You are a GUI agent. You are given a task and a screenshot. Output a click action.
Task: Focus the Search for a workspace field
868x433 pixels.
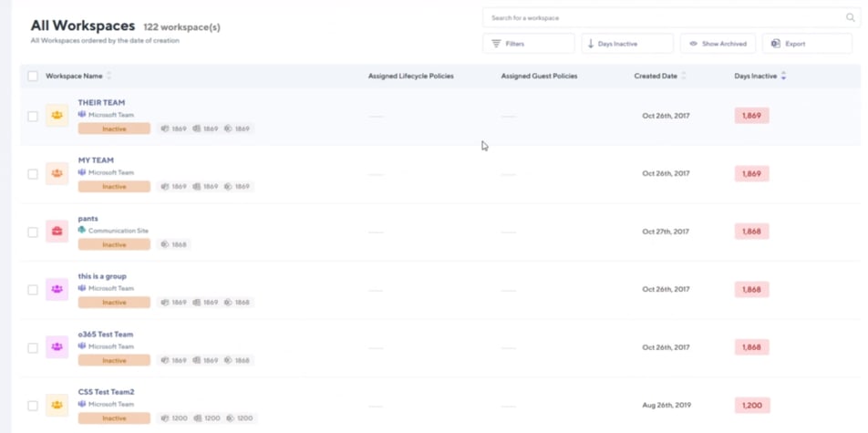pos(670,17)
